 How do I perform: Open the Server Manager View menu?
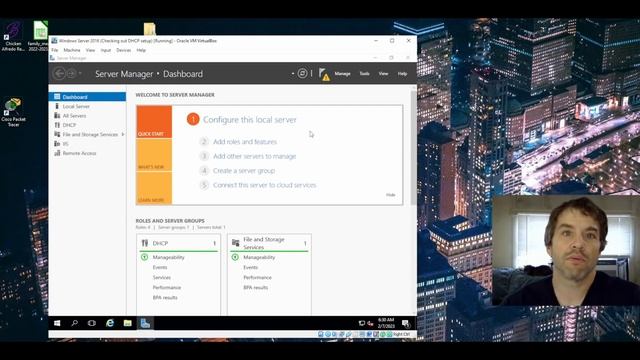click(383, 74)
